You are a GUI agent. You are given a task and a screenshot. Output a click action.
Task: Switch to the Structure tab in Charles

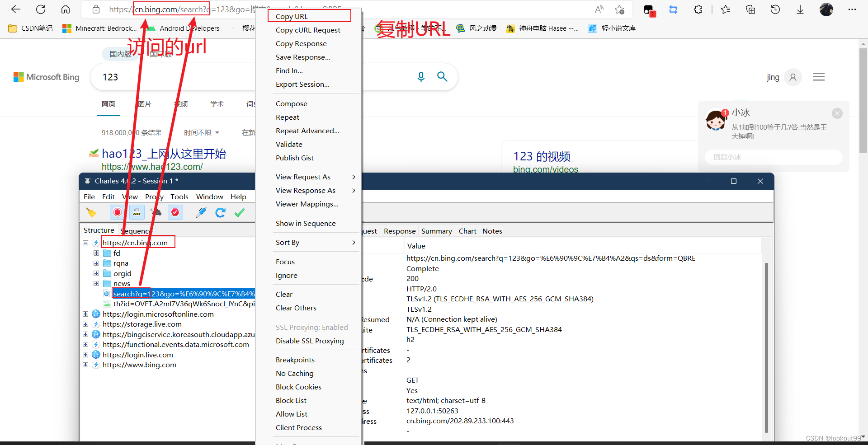[x=99, y=230]
